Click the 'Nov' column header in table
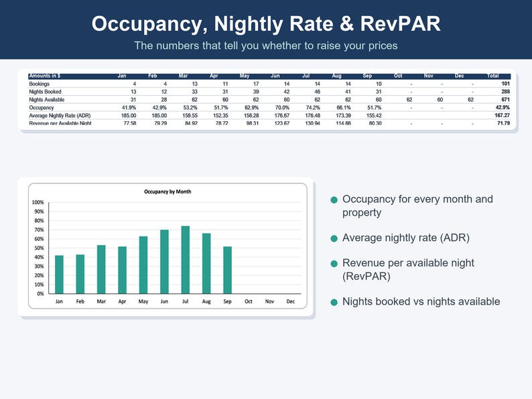This screenshot has height=399, width=532. (x=429, y=76)
